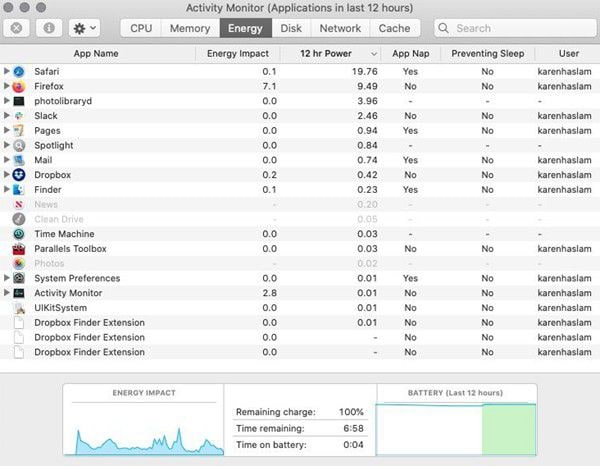This screenshot has height=466, width=600.
Task: Click the Time Machine icon
Action: 19,234
